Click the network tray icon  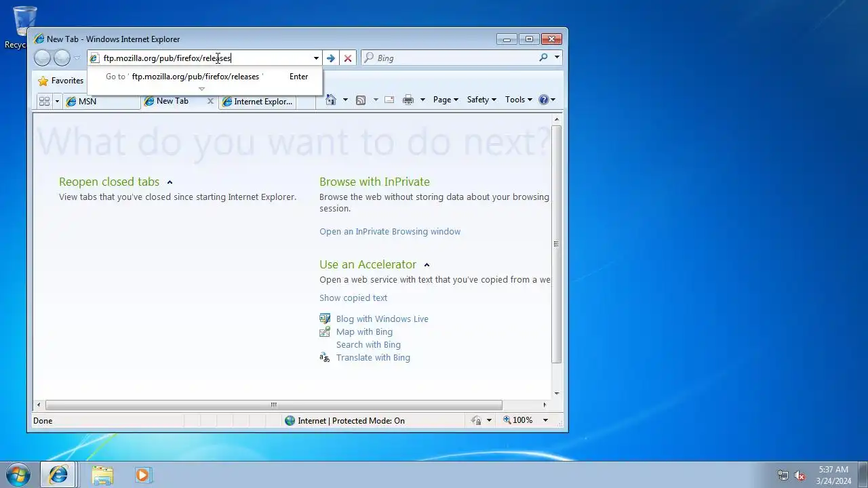pyautogui.click(x=783, y=476)
